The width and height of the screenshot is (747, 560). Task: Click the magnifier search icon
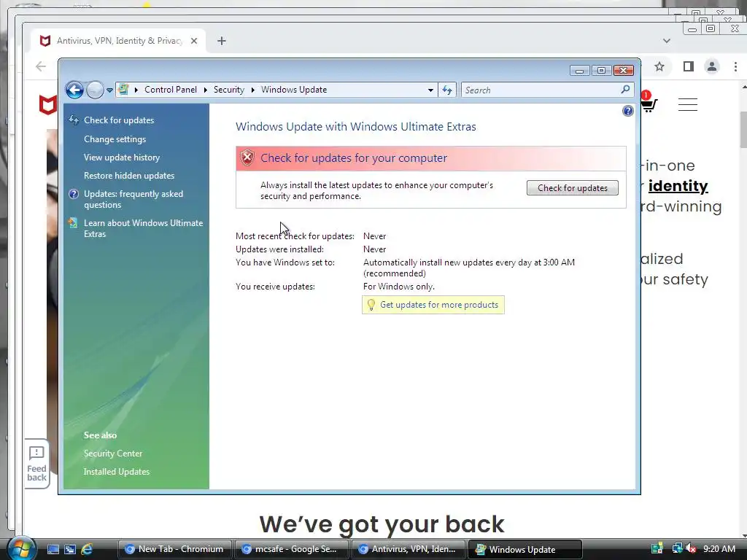point(625,90)
